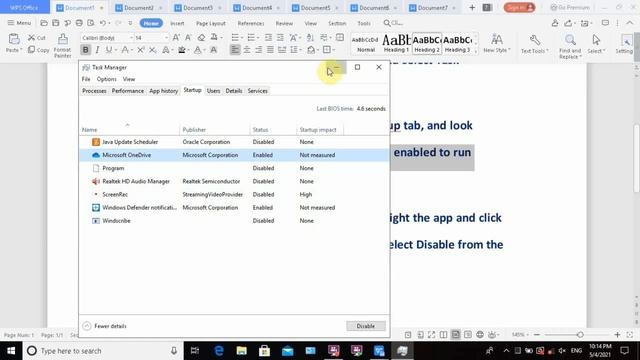
Task: Switch to the Review ribbon tab
Action: tap(284, 23)
